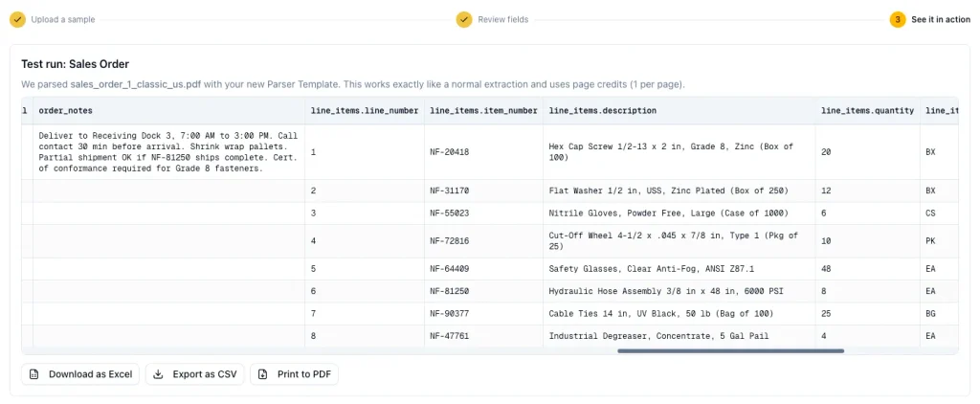Image resolution: width=980 pixels, height=404 pixels.
Task: Click the Excel file icon
Action: pos(34,374)
